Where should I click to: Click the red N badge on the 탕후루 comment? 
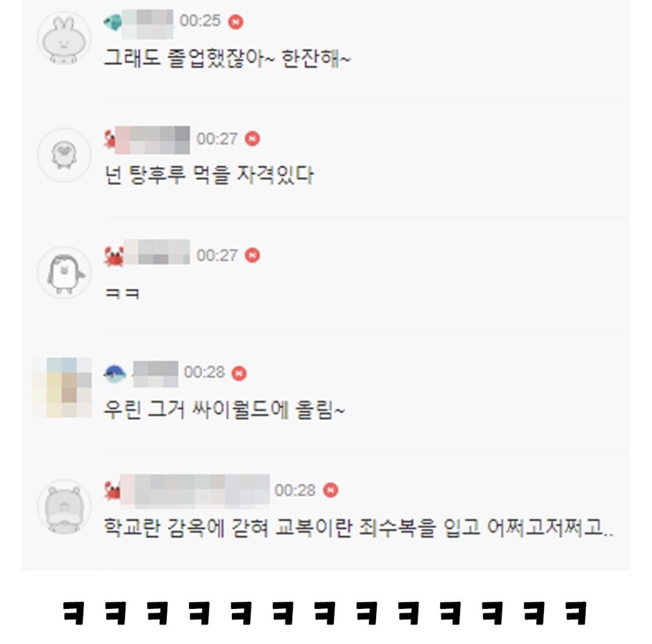(x=252, y=138)
